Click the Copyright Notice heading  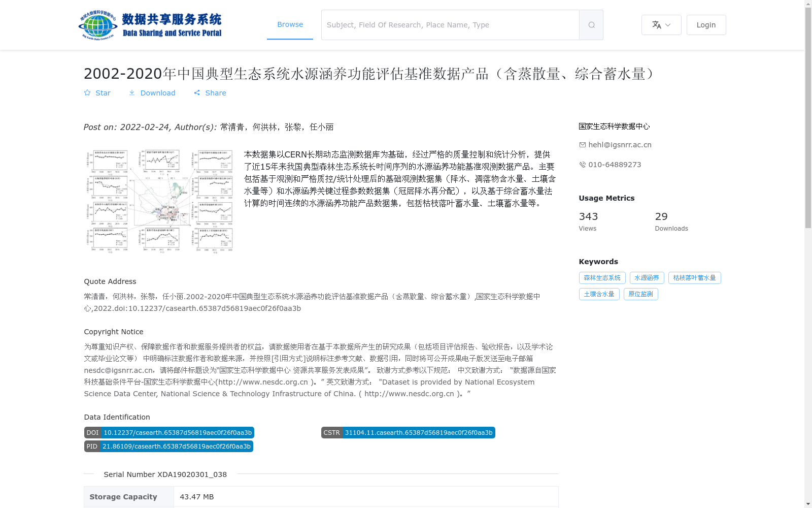114,332
